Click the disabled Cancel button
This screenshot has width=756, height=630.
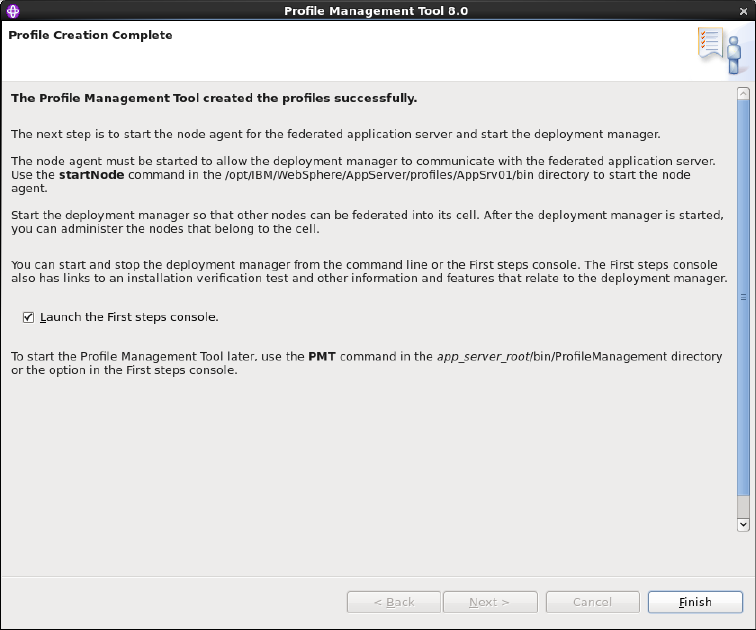(593, 602)
